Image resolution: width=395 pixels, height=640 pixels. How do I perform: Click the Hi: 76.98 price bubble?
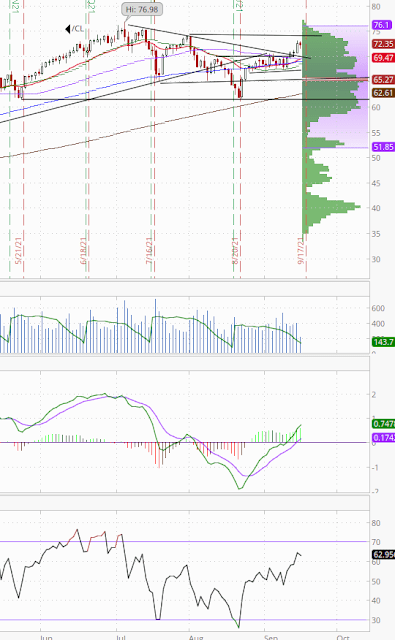point(142,9)
